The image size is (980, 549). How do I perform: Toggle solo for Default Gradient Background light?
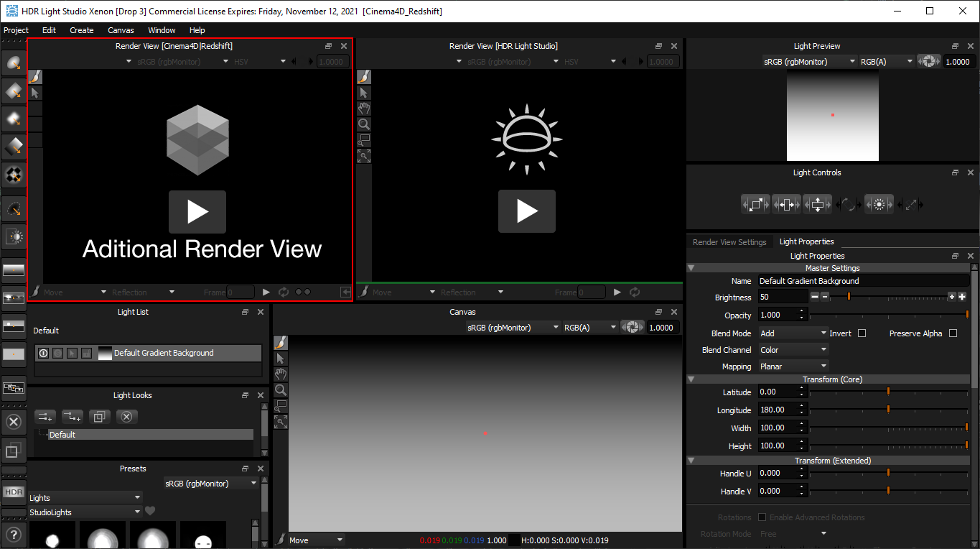(57, 354)
